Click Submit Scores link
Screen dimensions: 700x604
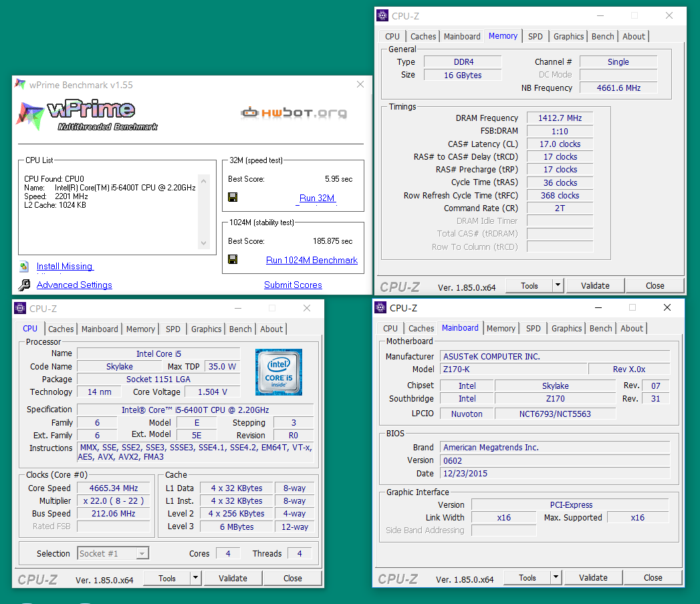pyautogui.click(x=293, y=285)
